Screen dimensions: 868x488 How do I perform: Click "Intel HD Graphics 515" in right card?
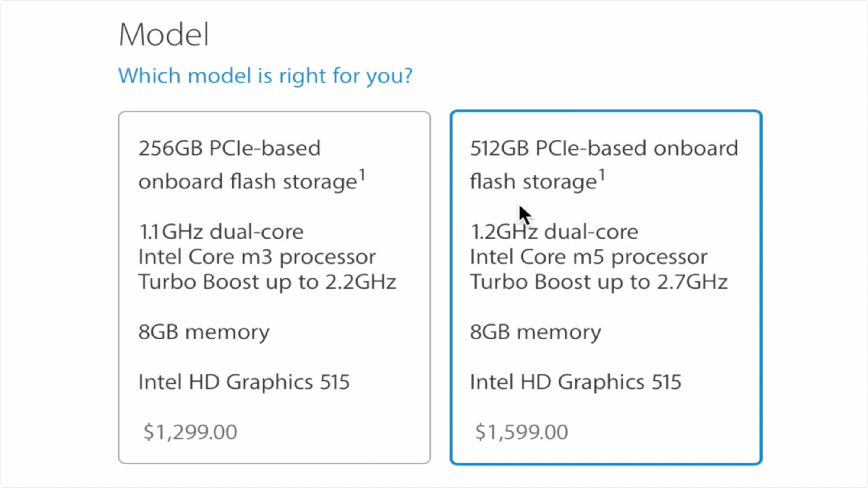pyautogui.click(x=575, y=382)
